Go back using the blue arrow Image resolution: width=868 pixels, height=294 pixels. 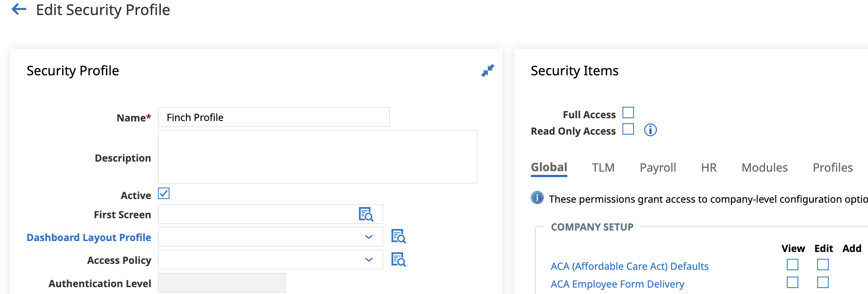click(19, 9)
